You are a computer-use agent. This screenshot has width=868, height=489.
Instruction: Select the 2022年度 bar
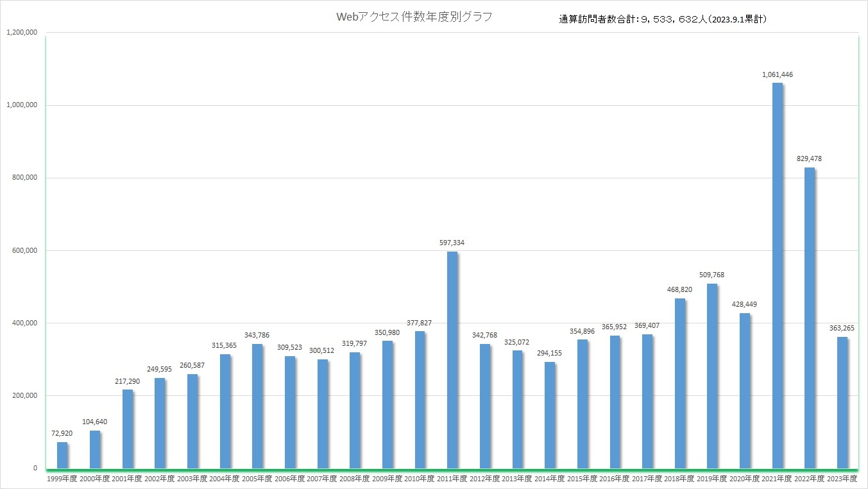click(810, 318)
